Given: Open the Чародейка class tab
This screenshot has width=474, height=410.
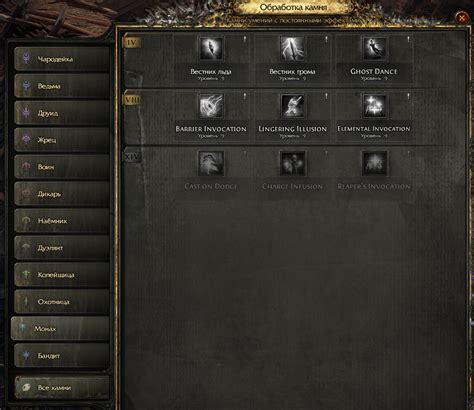Looking at the screenshot, I should (x=62, y=59).
